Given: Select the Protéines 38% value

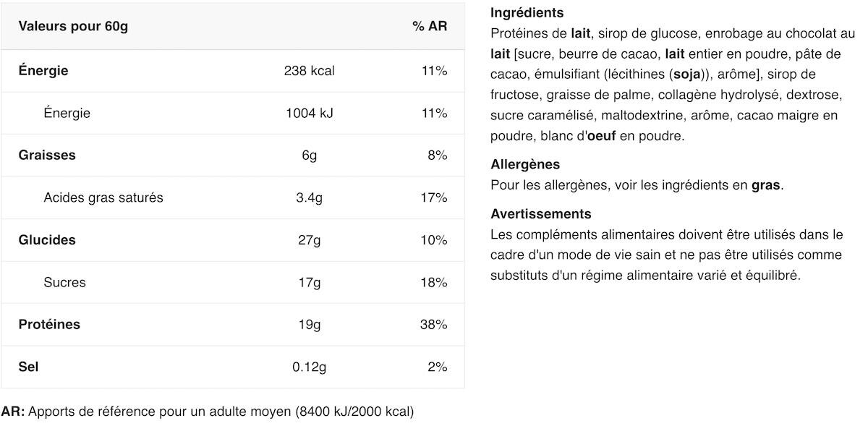Looking at the screenshot, I should (x=434, y=325).
